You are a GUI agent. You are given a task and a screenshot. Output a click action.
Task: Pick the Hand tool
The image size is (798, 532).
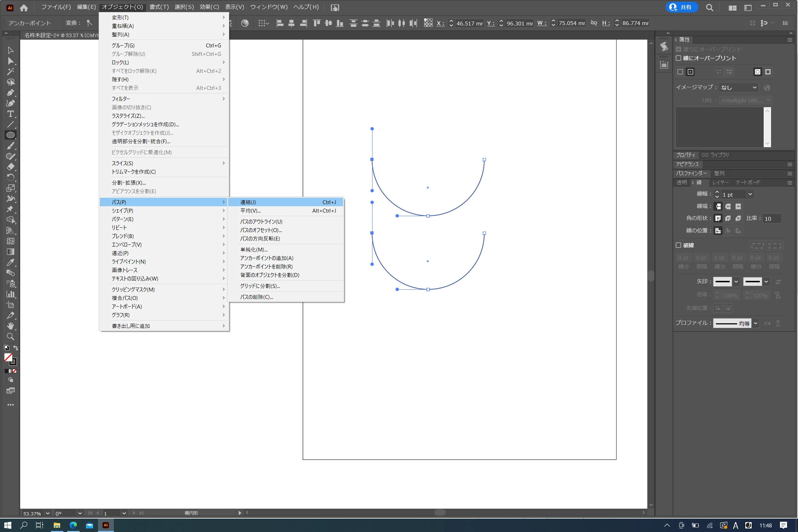tap(11, 326)
